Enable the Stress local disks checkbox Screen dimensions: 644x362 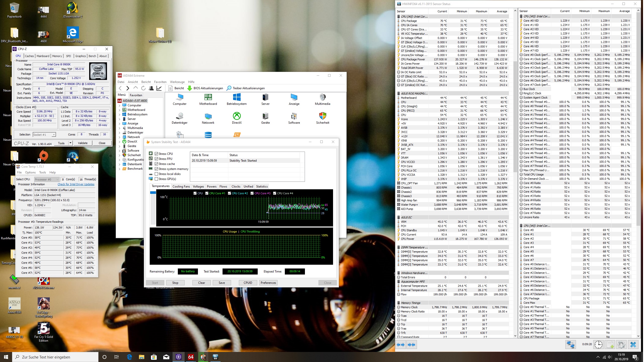tap(156, 174)
